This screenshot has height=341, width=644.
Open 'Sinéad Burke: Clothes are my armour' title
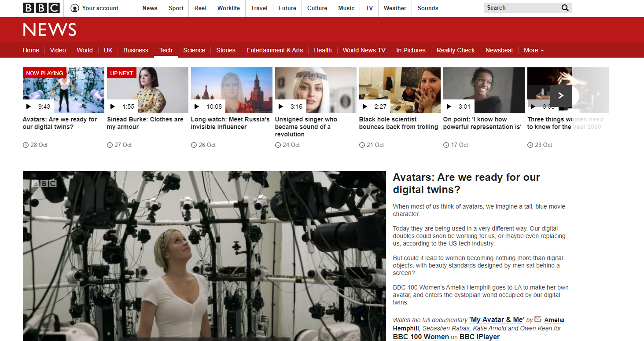(145, 123)
